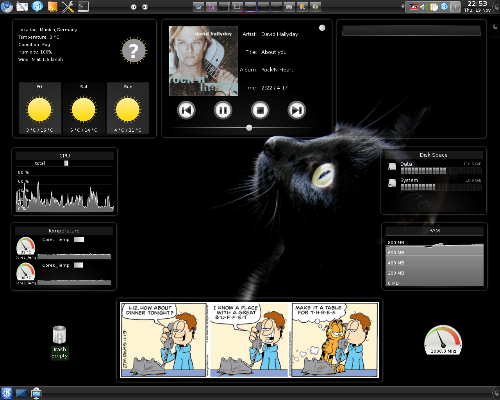Toggle the total CPU plotter checkbox
This screenshot has width=500, height=400.
click(66, 163)
